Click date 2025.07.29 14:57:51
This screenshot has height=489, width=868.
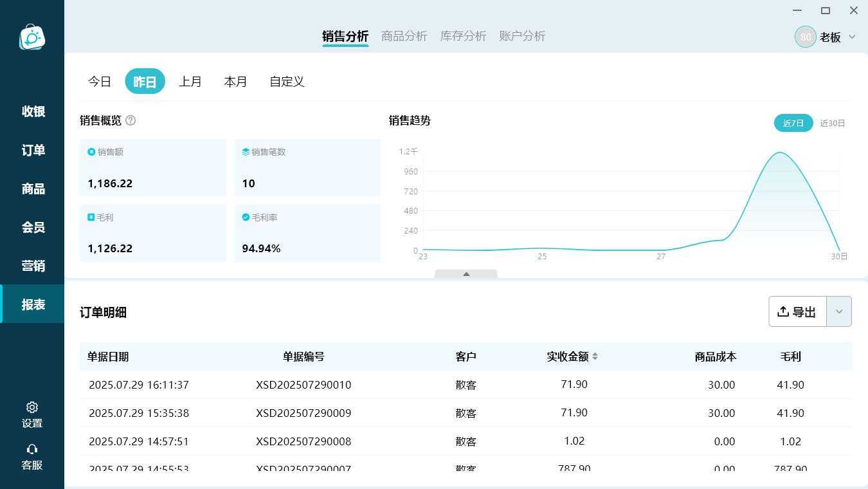139,441
